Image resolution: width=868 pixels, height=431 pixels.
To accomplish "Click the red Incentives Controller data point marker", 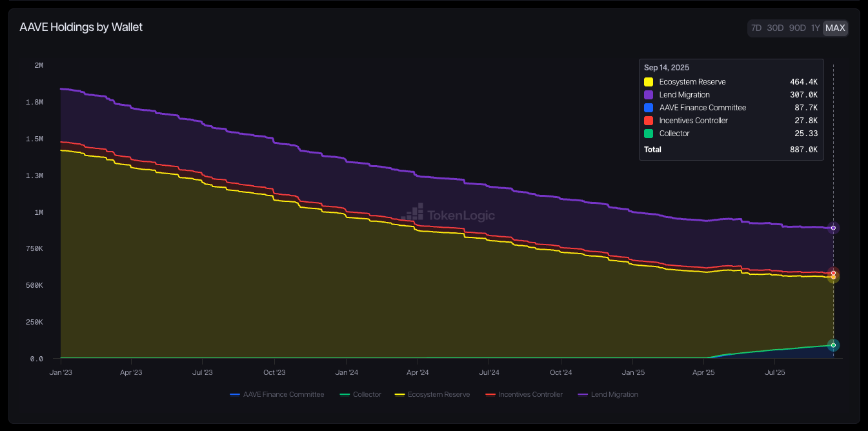I will (x=834, y=273).
